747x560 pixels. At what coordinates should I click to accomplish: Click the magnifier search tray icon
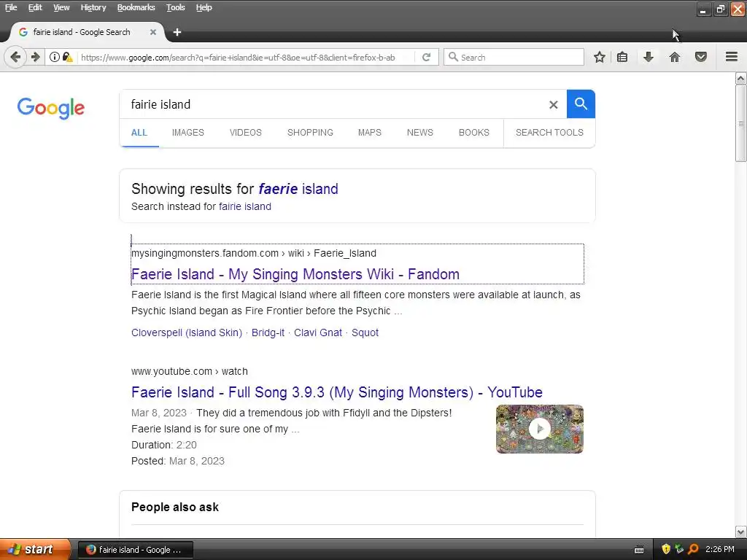(694, 549)
